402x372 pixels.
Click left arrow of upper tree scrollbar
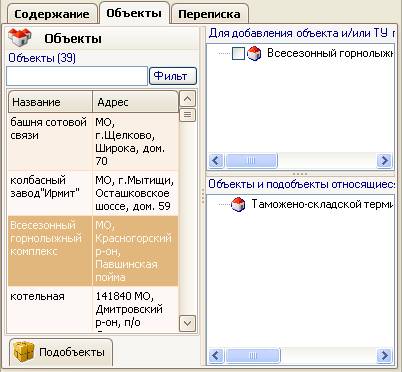(x=216, y=161)
